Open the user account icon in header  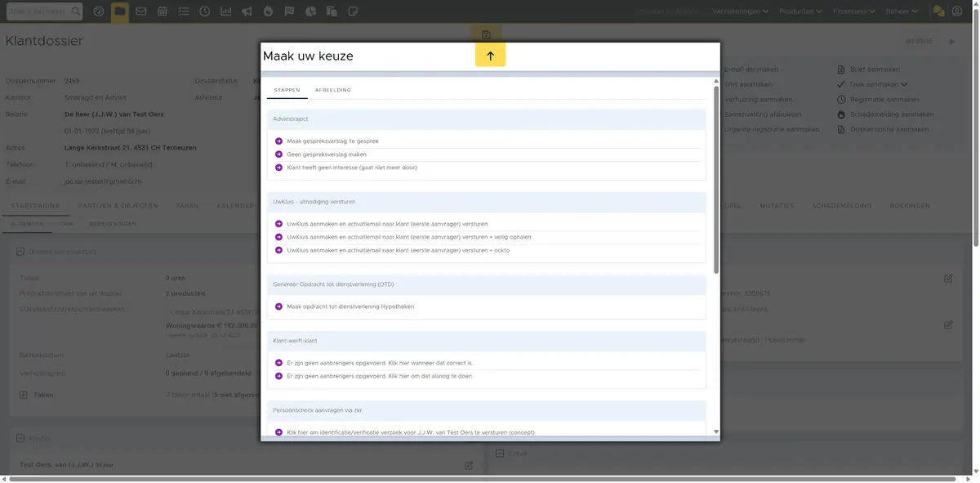957,11
